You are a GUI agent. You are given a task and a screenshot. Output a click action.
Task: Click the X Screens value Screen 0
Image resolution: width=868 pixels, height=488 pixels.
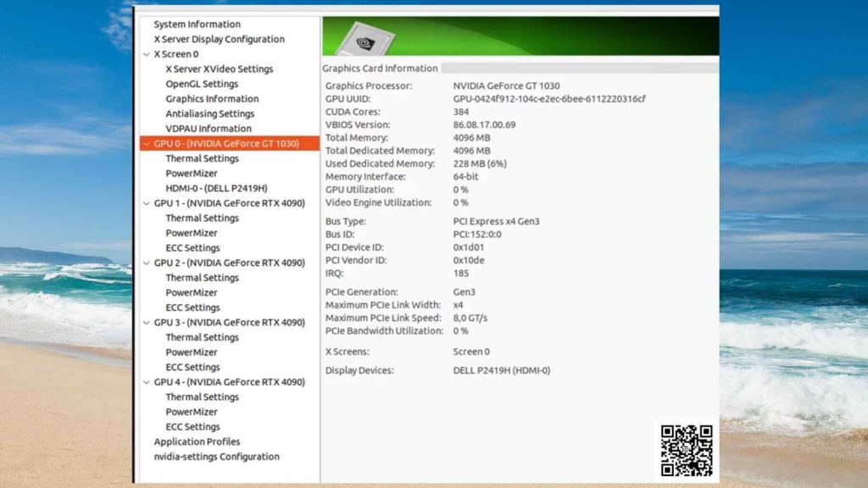coord(471,352)
